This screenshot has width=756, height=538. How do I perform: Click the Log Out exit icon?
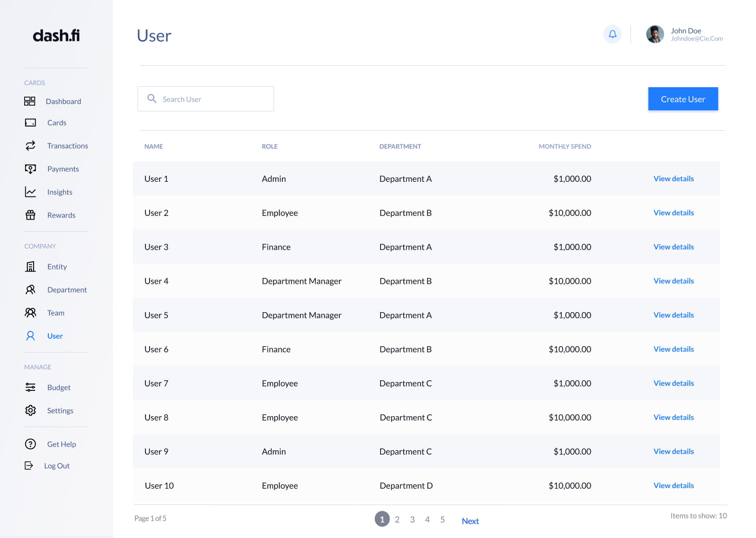[29, 465]
